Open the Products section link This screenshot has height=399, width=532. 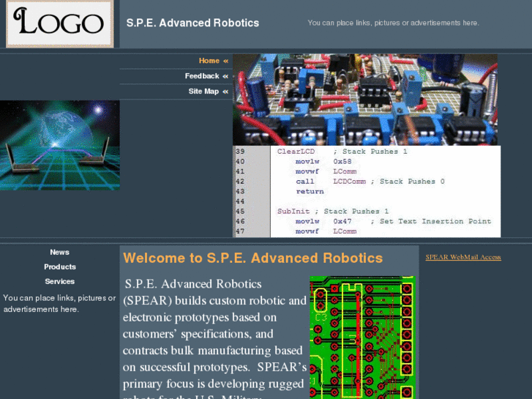pos(60,267)
